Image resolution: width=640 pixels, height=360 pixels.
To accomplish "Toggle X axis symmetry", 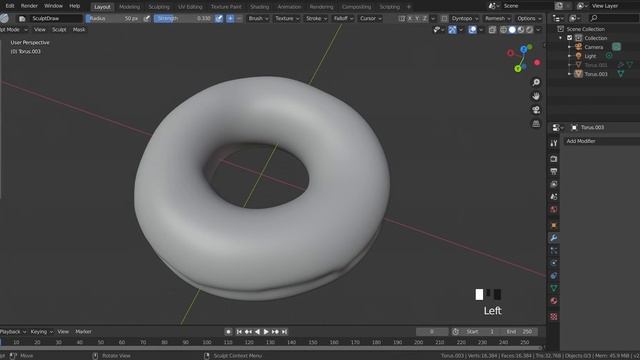I will [410, 18].
